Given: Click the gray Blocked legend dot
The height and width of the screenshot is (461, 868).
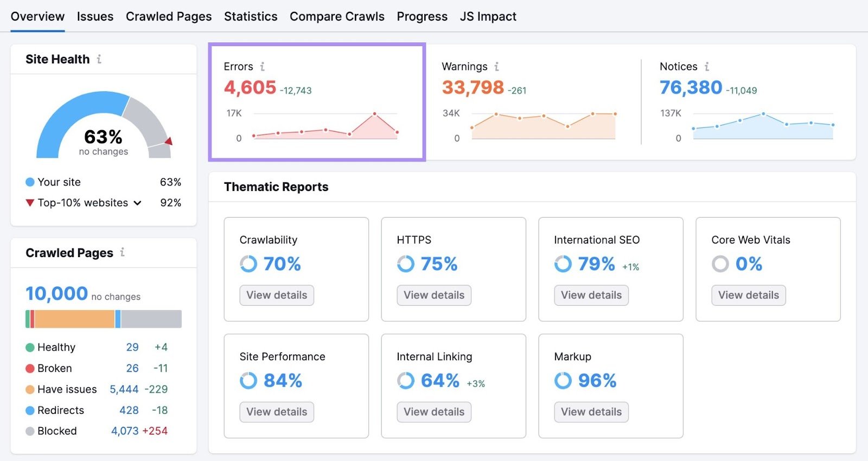Looking at the screenshot, I should 30,431.
